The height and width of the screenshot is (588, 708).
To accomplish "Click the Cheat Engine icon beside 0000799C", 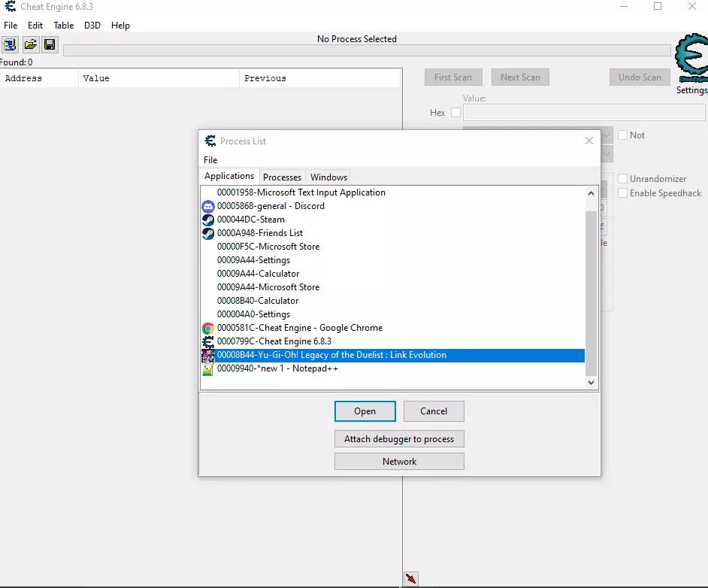I will [207, 342].
